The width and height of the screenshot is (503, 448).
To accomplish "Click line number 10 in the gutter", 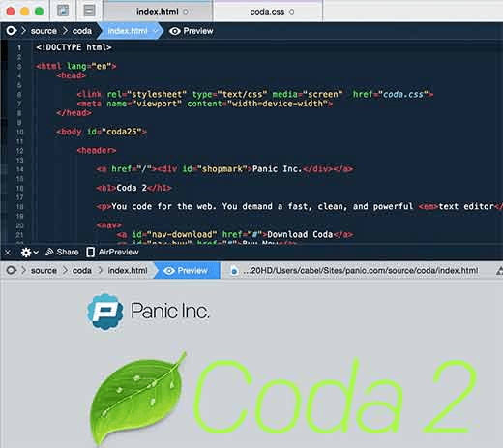I will 19,132.
